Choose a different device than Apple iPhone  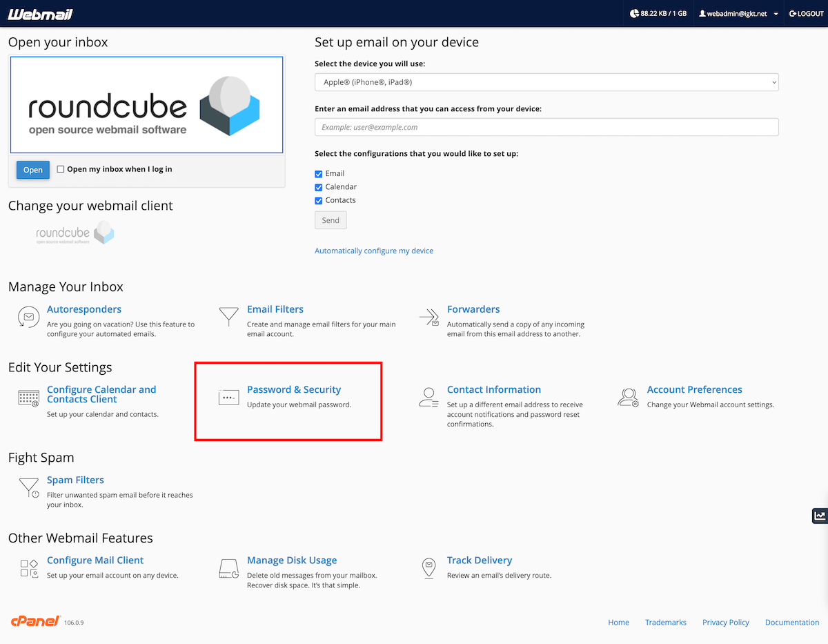pyautogui.click(x=546, y=81)
